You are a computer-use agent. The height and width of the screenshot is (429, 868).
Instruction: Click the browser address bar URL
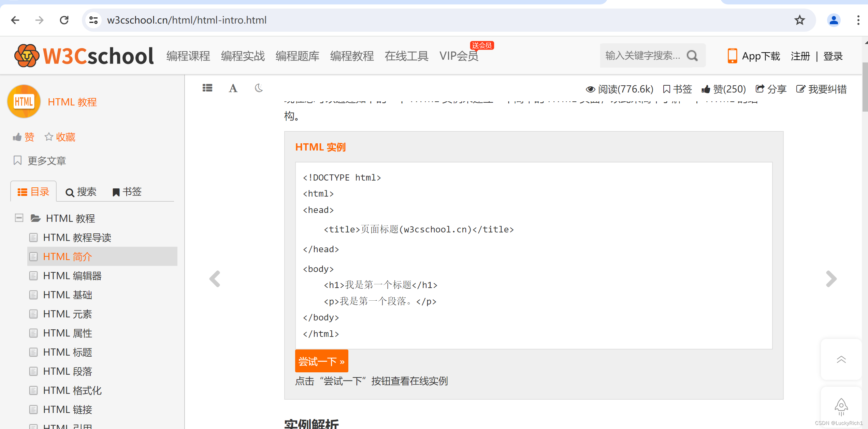pos(187,20)
